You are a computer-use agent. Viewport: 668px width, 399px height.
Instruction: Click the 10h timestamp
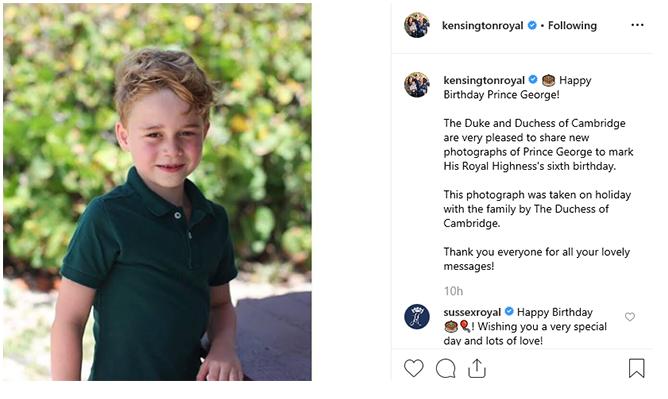pyautogui.click(x=453, y=291)
